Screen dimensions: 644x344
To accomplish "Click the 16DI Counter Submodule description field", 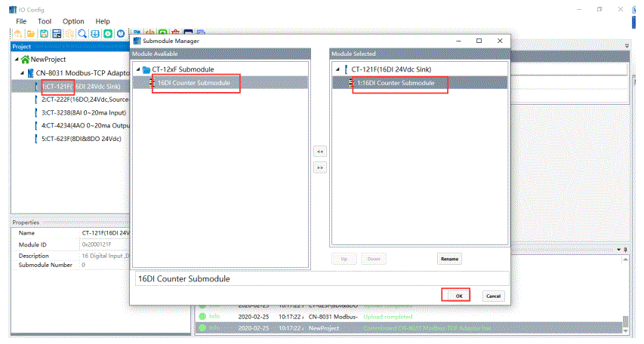I will coord(322,278).
